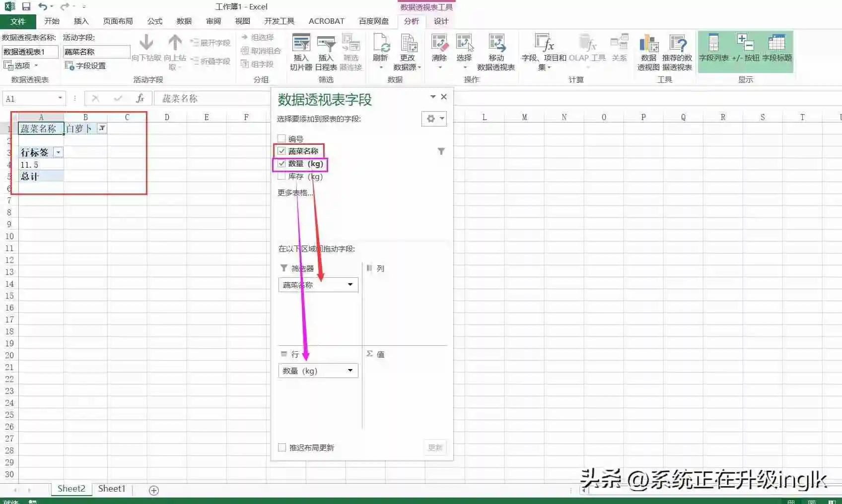This screenshot has height=504, width=842.
Task: Click the Save icon in title bar
Action: [x=26, y=6]
